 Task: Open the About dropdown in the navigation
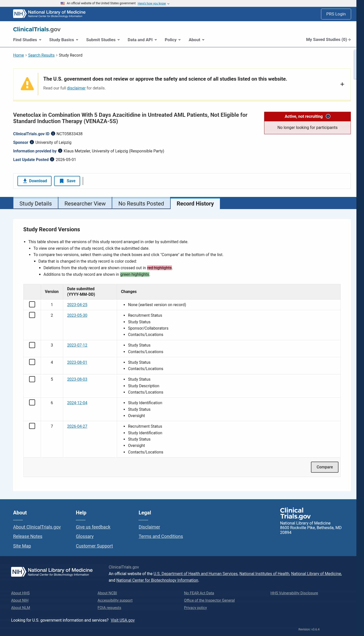click(196, 40)
